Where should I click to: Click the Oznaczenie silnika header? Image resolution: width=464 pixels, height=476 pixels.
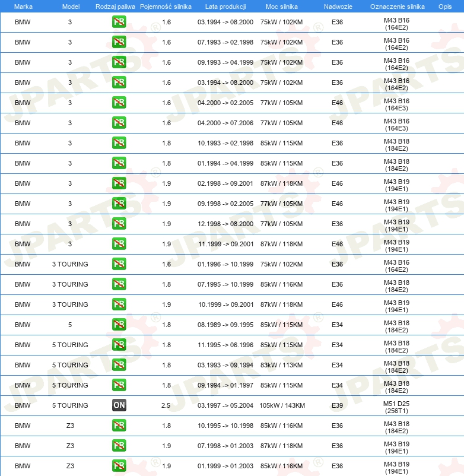[x=397, y=7]
